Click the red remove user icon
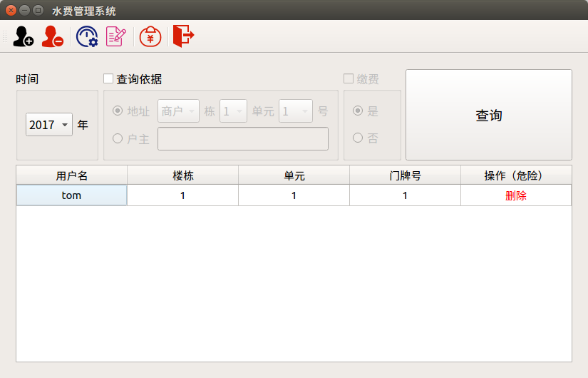Image resolution: width=588 pixels, height=378 pixels. pos(53,36)
